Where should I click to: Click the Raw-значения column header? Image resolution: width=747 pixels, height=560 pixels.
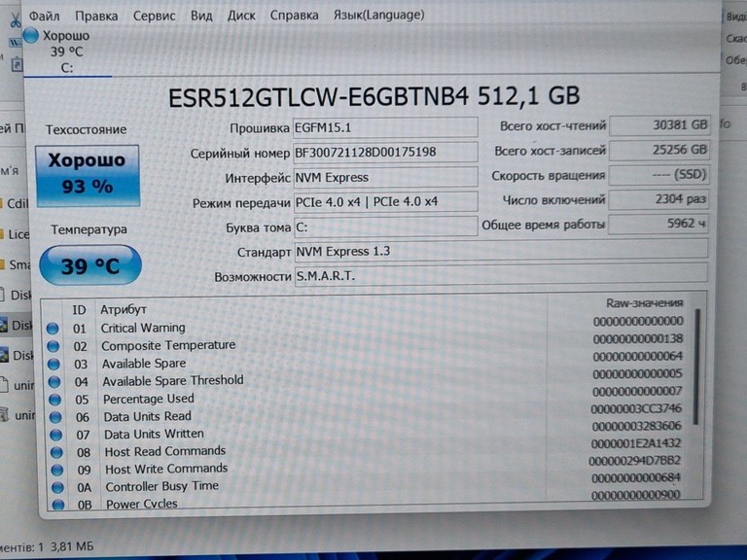click(645, 303)
